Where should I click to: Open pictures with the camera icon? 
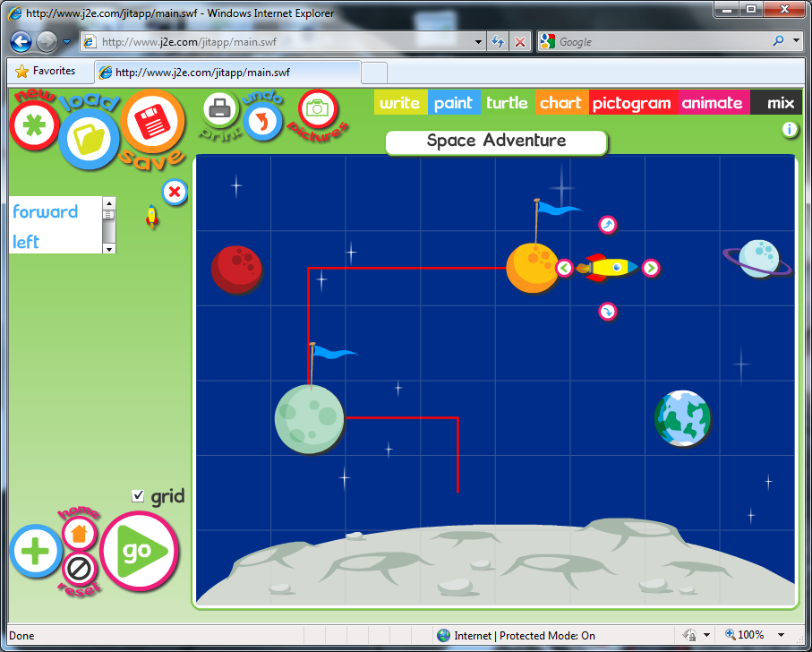[317, 109]
